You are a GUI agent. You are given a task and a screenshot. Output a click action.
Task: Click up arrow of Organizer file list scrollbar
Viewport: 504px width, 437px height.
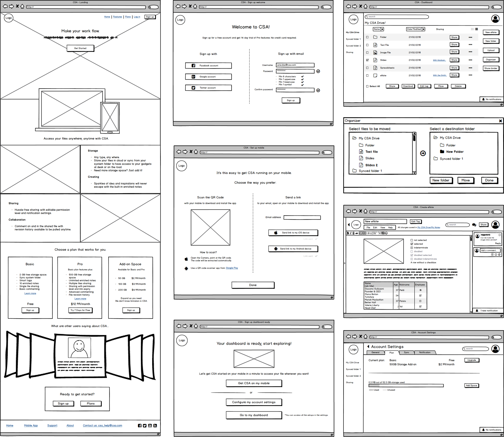tap(415, 133)
